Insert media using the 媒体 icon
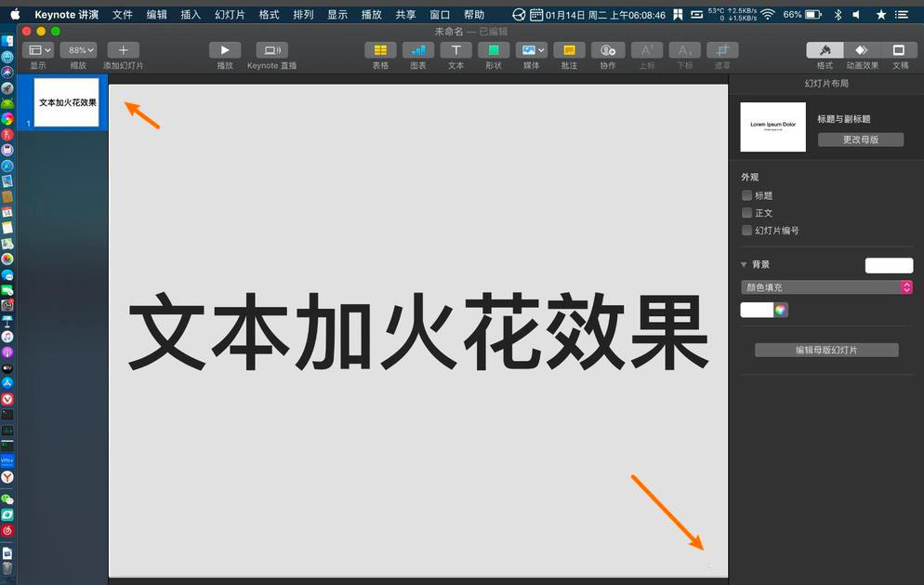924x585 pixels. click(530, 50)
